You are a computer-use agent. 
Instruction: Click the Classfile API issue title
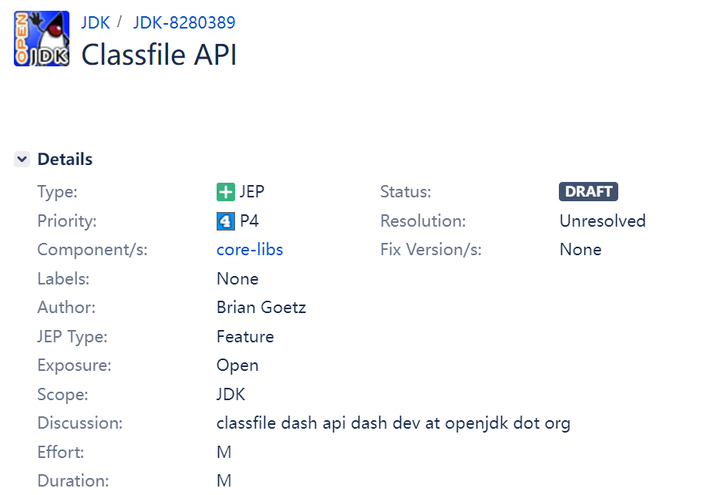pos(159,55)
